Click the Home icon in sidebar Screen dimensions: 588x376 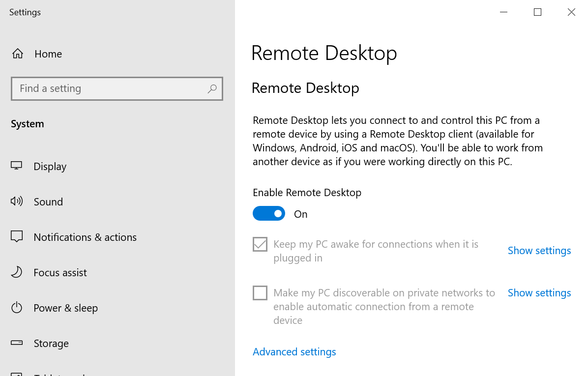click(18, 54)
